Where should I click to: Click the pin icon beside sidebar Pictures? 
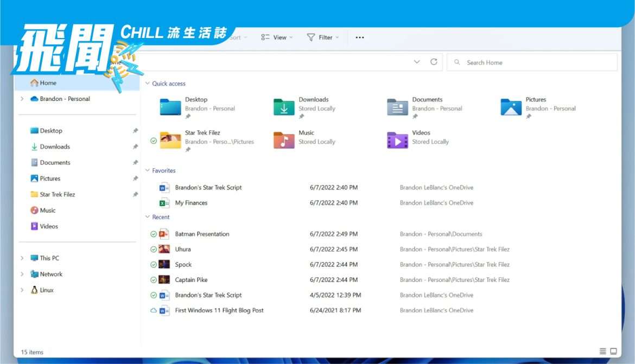point(135,178)
